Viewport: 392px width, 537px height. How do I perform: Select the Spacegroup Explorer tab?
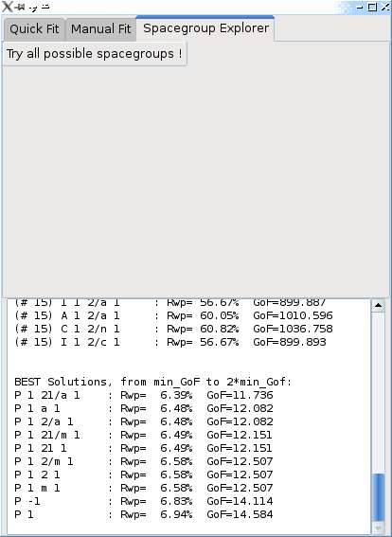205,28
